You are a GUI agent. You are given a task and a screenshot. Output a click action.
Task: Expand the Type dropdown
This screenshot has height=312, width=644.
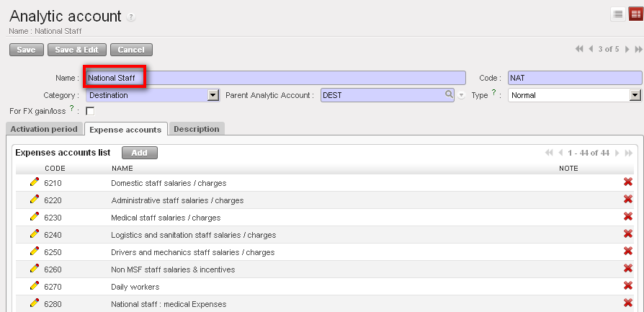pos(635,94)
